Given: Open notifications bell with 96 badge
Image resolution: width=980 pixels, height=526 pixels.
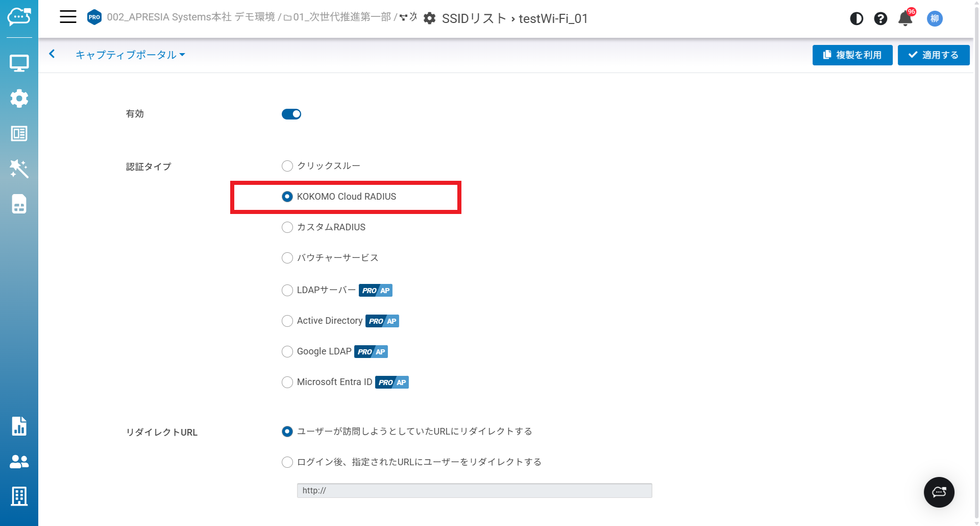Looking at the screenshot, I should (906, 18).
